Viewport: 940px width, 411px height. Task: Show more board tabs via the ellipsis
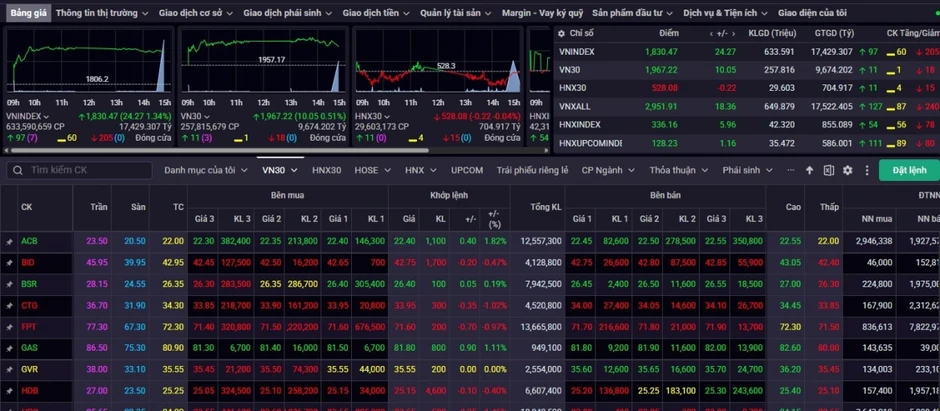[791, 170]
